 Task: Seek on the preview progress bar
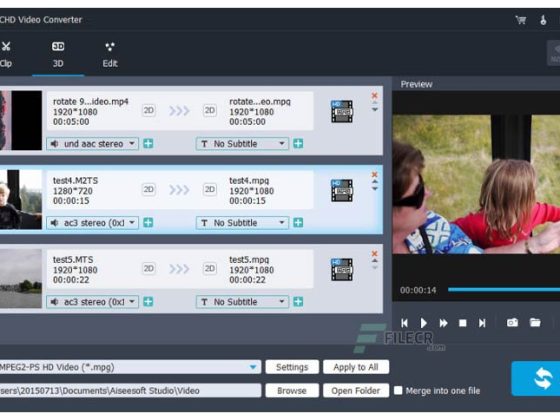(504, 290)
